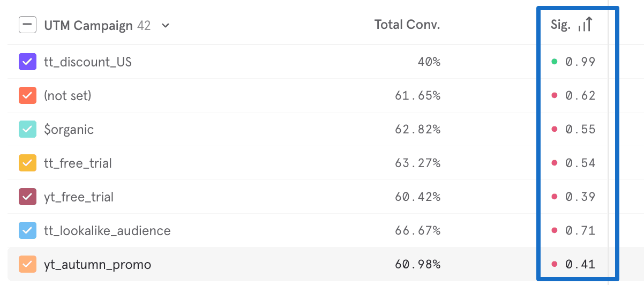Click the 66.67% conversion value

tap(418, 231)
